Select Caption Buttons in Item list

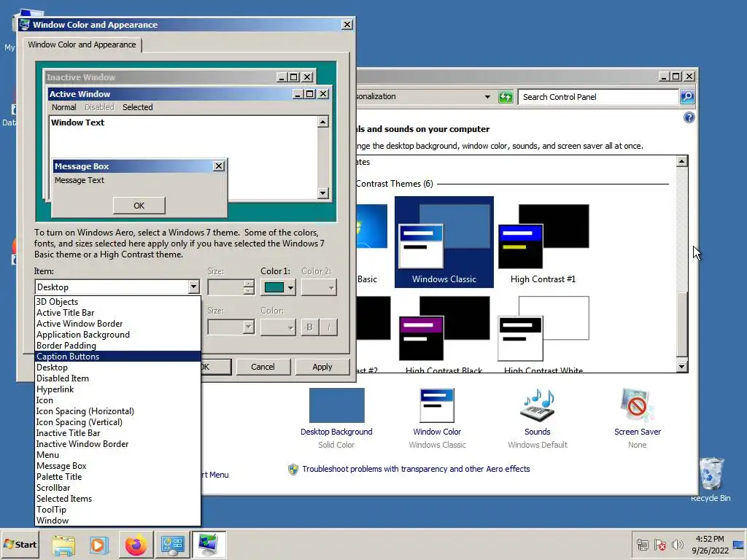[x=117, y=356]
